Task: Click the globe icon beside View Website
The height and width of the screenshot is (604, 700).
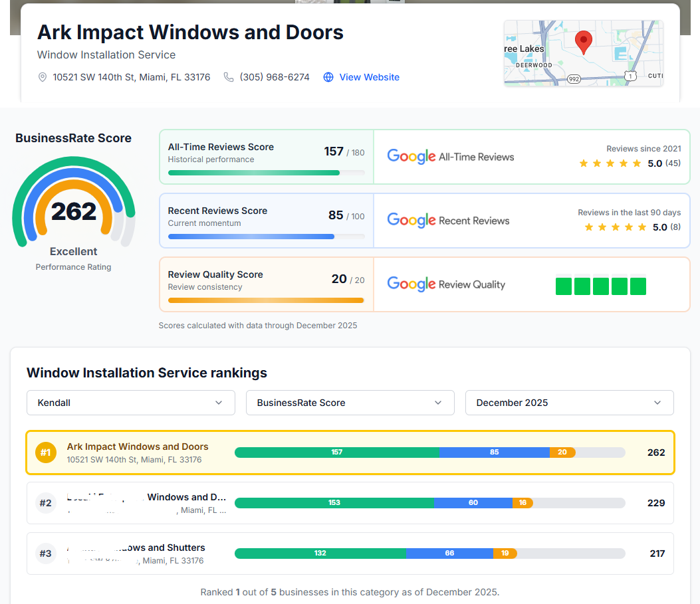Action: 328,77
